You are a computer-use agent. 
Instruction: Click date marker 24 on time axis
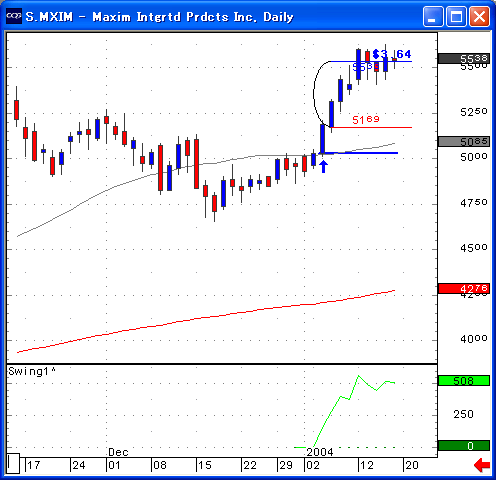(x=79, y=465)
